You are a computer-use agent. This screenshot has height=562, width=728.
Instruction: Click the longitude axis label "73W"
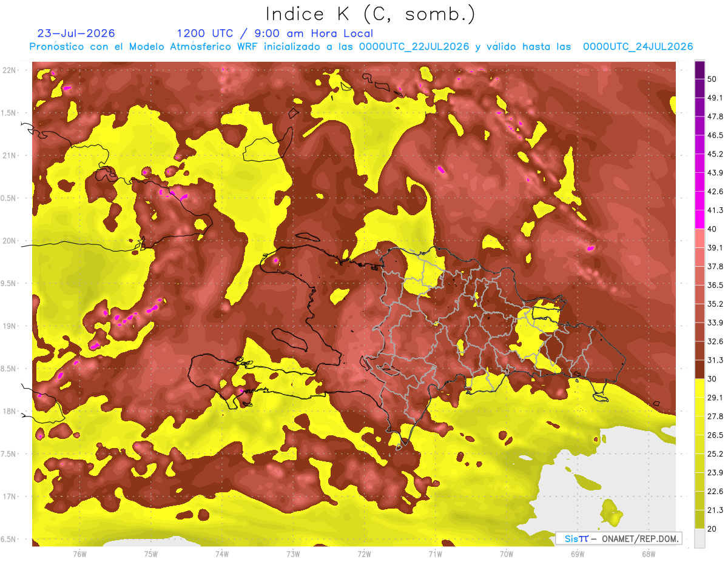[x=293, y=554]
